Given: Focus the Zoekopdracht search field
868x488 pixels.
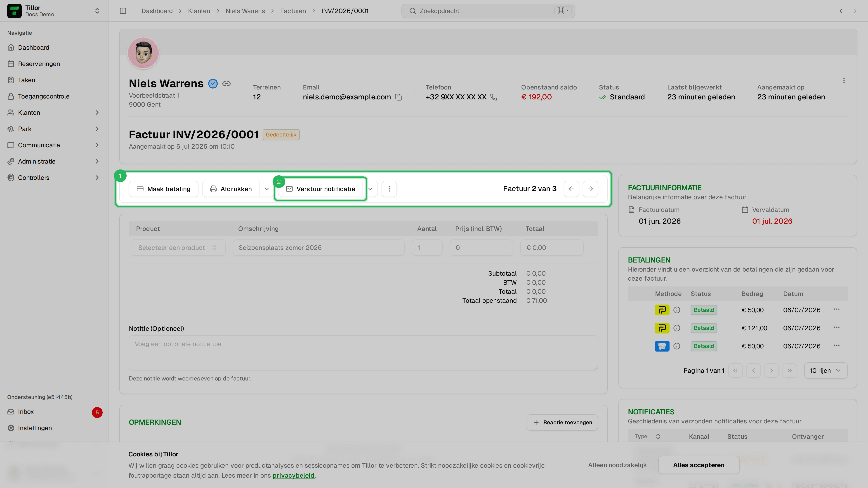Looking at the screenshot, I should (488, 11).
